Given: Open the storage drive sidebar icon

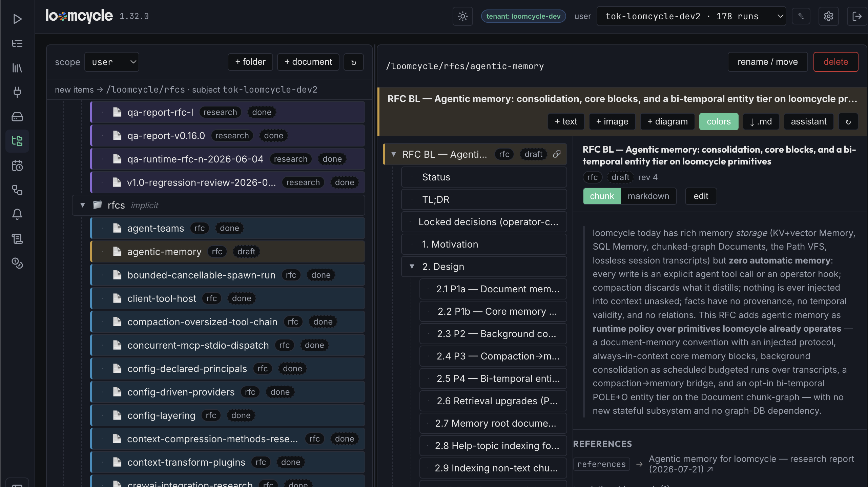Looking at the screenshot, I should [x=17, y=117].
